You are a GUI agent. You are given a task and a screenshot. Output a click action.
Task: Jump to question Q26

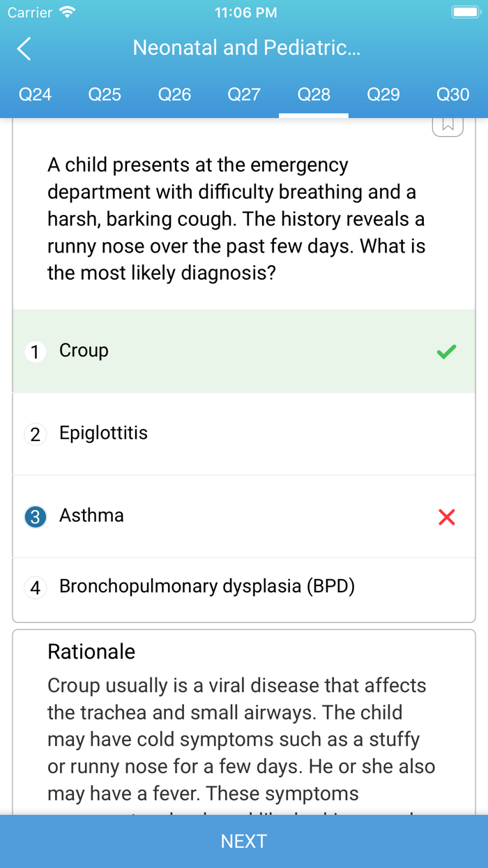coord(174,94)
